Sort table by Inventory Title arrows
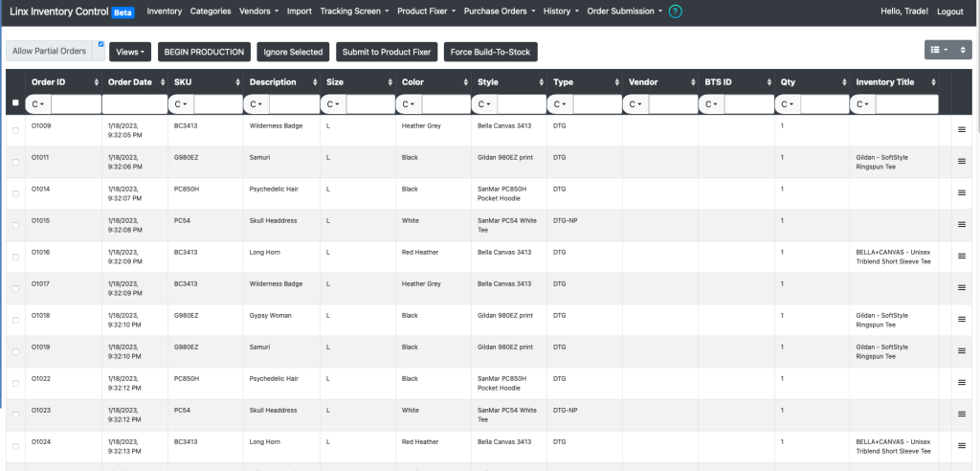 pyautogui.click(x=933, y=82)
